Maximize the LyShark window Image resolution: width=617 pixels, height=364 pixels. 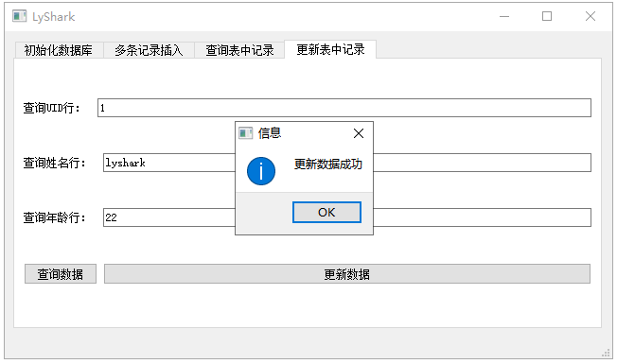(x=547, y=16)
